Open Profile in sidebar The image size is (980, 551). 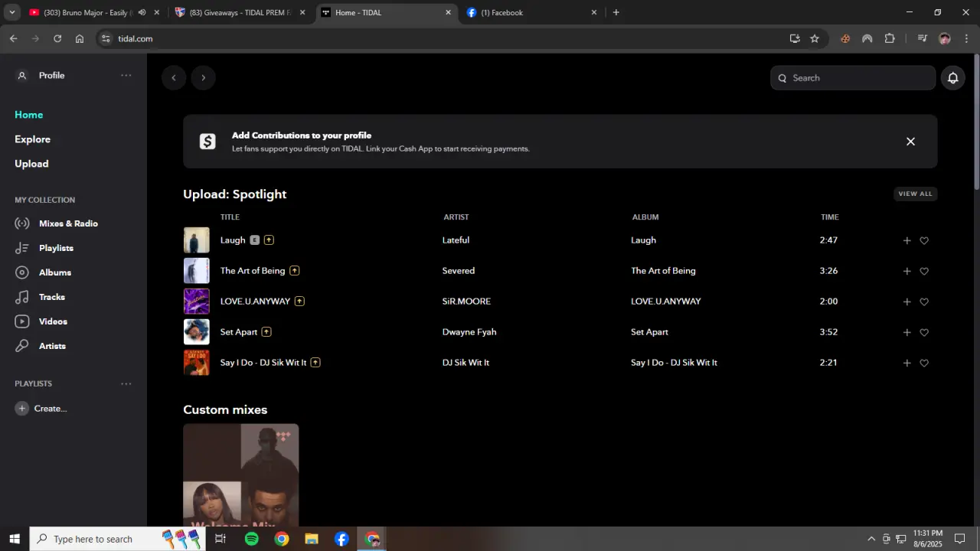point(51,75)
